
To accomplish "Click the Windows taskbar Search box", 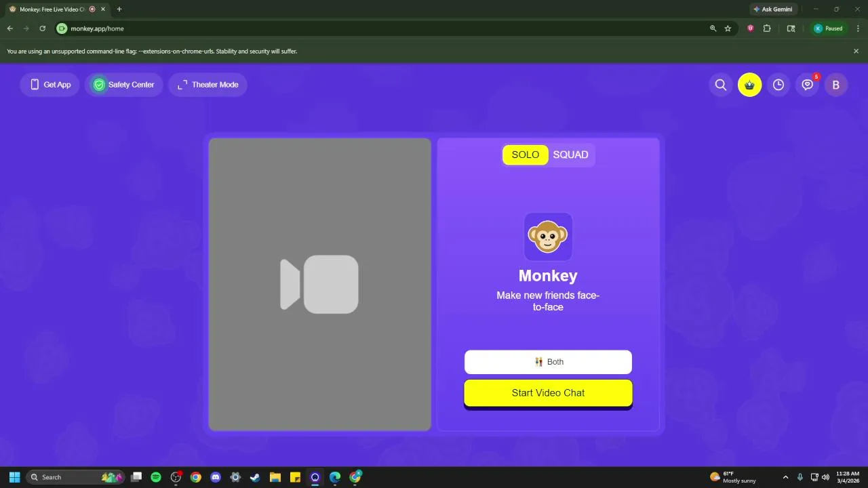I will (x=75, y=477).
